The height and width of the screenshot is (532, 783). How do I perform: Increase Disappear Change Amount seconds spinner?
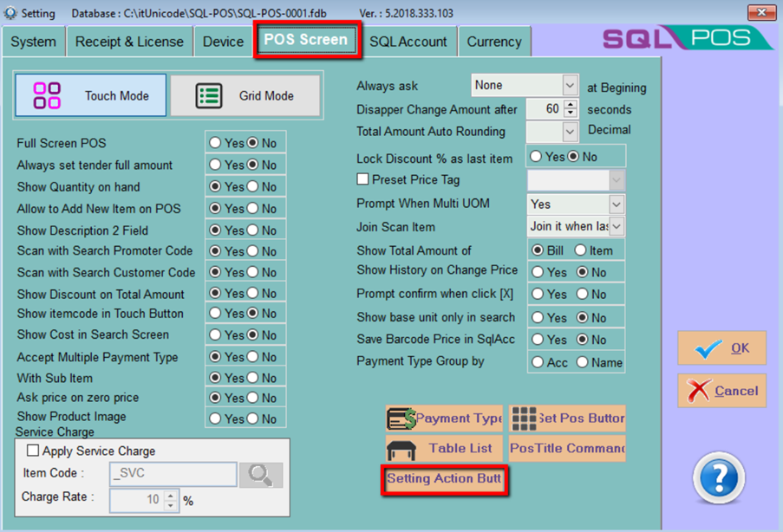(570, 105)
